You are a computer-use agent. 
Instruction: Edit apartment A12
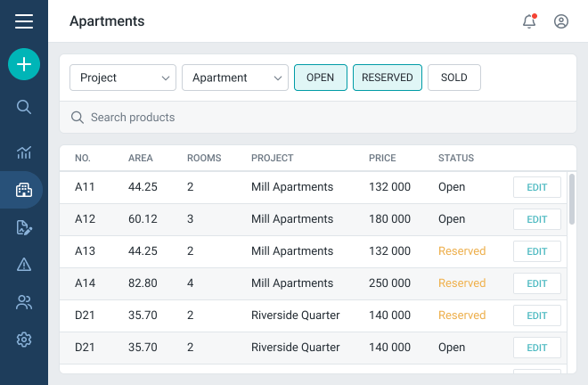coord(537,219)
